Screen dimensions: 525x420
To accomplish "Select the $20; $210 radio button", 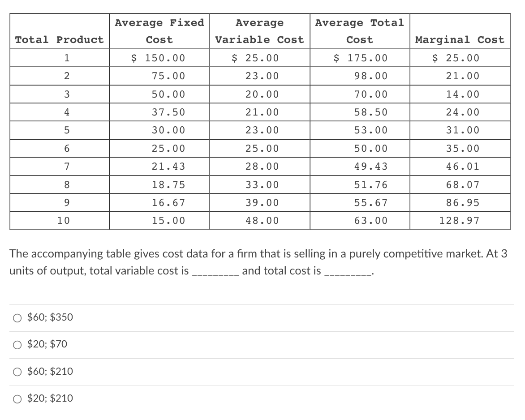I will click(17, 399).
